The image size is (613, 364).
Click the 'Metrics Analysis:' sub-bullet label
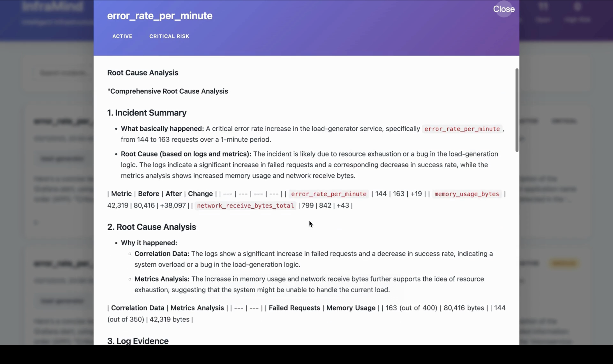pyautogui.click(x=162, y=279)
